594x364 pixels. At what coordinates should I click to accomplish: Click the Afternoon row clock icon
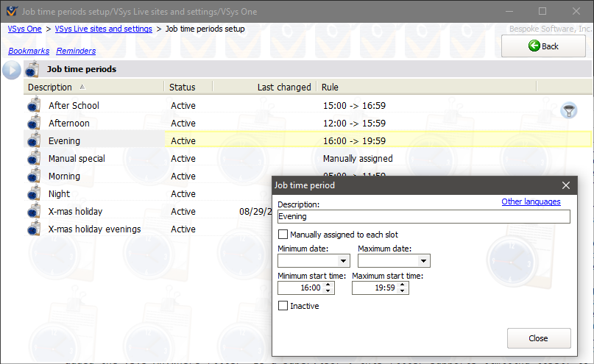pyautogui.click(x=34, y=123)
